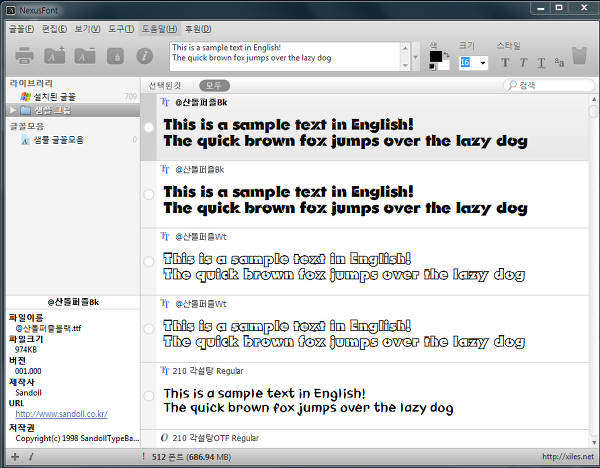Viewport: 600px width, 468px height.
Task: Toggle bold style T icon
Action: point(505,62)
